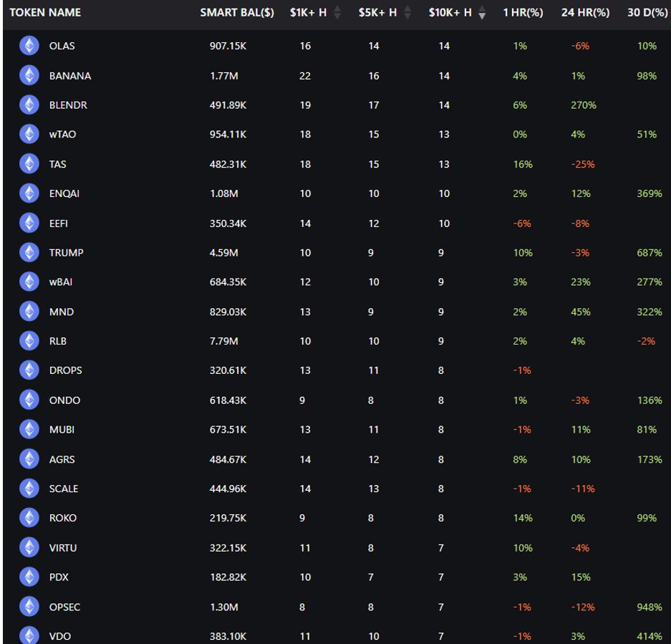This screenshot has height=644, width=671.
Task: Select the 22 holders count for BANANA
Action: pos(304,76)
